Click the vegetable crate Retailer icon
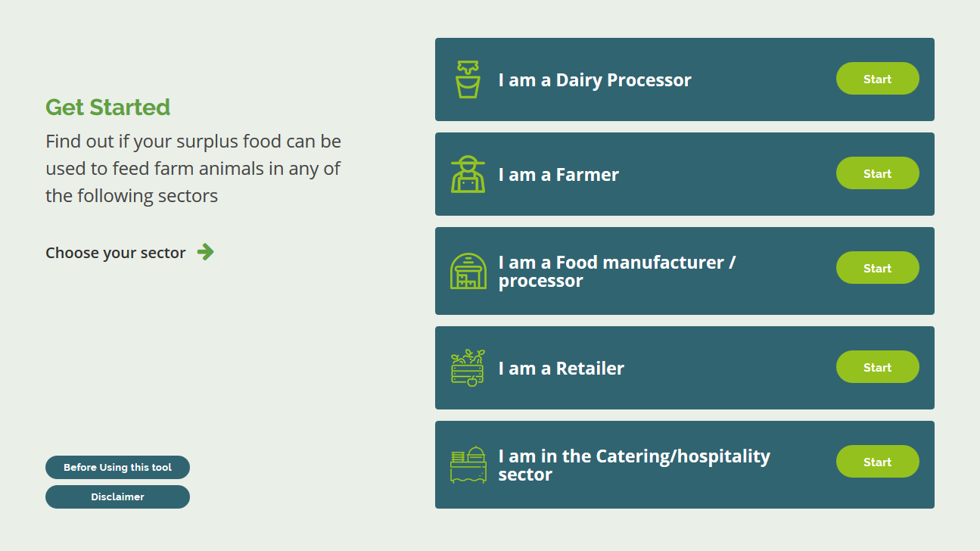 tap(468, 368)
